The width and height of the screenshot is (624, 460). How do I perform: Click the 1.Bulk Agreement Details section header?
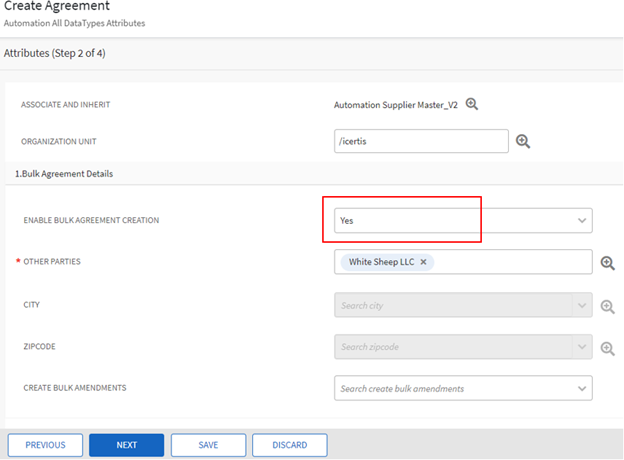point(63,174)
